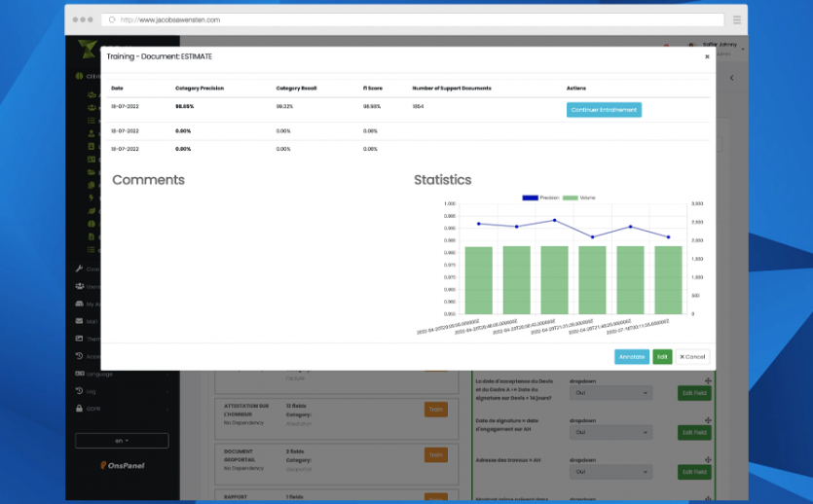This screenshot has width=813, height=504.
Task: Click the green Edit button in modal
Action: 662,357
